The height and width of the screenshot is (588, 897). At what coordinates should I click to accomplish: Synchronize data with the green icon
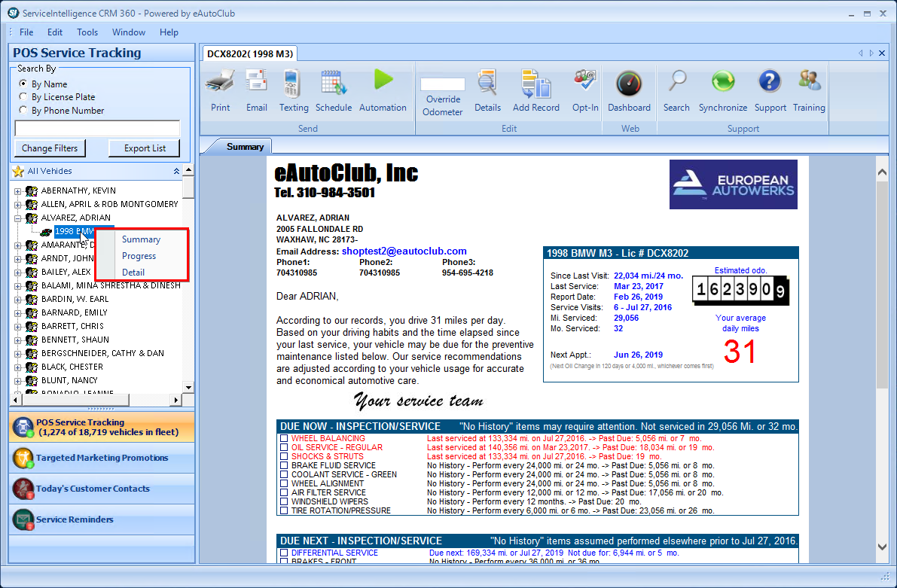coord(723,81)
